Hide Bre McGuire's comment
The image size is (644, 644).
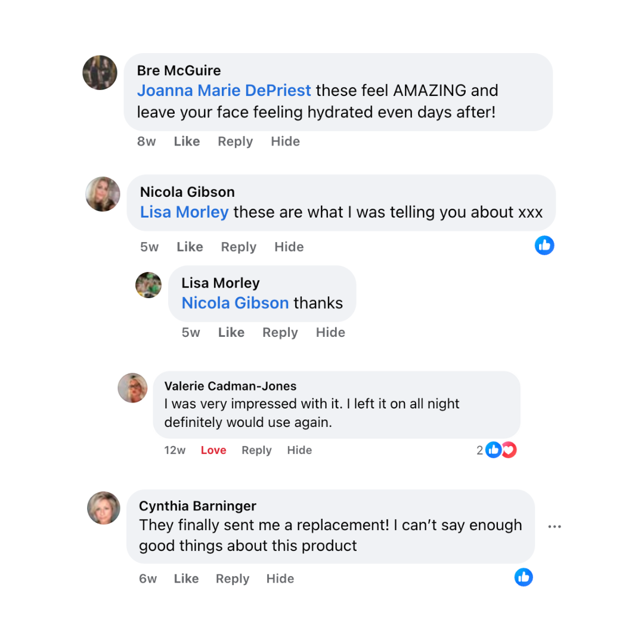pos(285,141)
